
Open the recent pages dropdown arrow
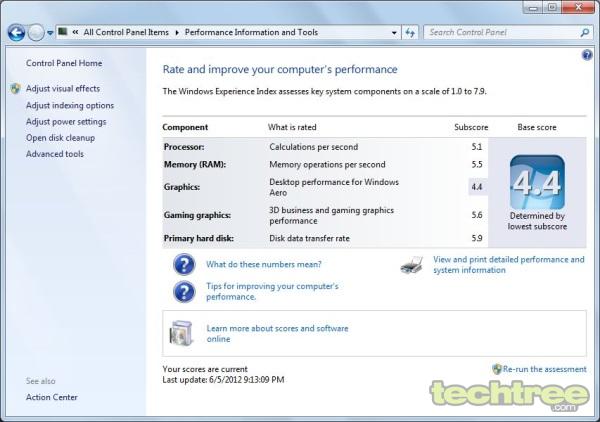pos(50,33)
